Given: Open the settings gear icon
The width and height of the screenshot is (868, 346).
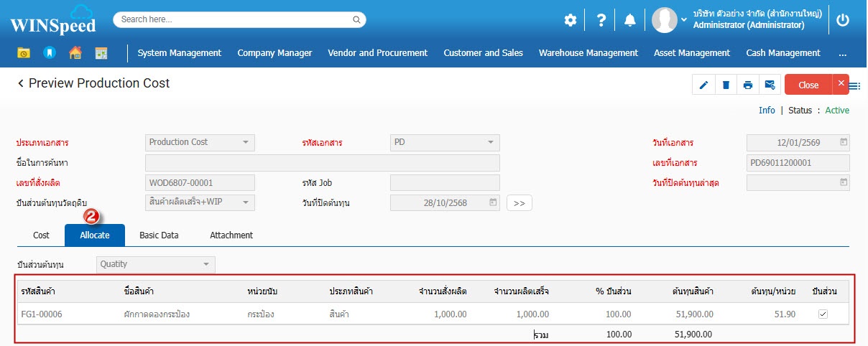Looking at the screenshot, I should pos(570,20).
